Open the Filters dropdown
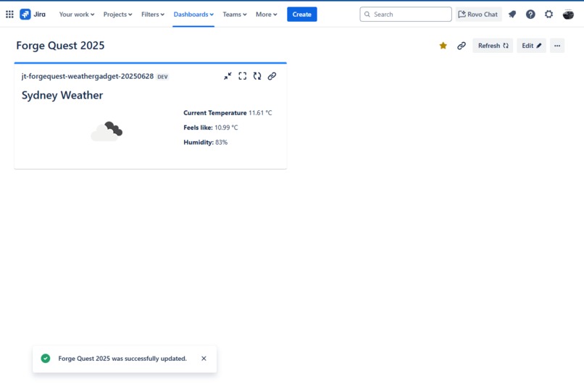Viewport: 584px width, 392px height. [x=153, y=14]
